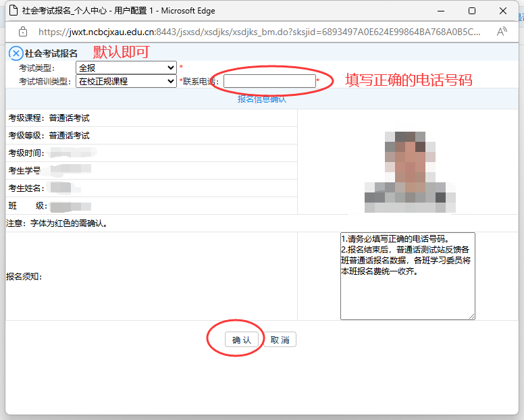Click the 社会考试报名 page title
This screenshot has width=524, height=420.
(51, 53)
